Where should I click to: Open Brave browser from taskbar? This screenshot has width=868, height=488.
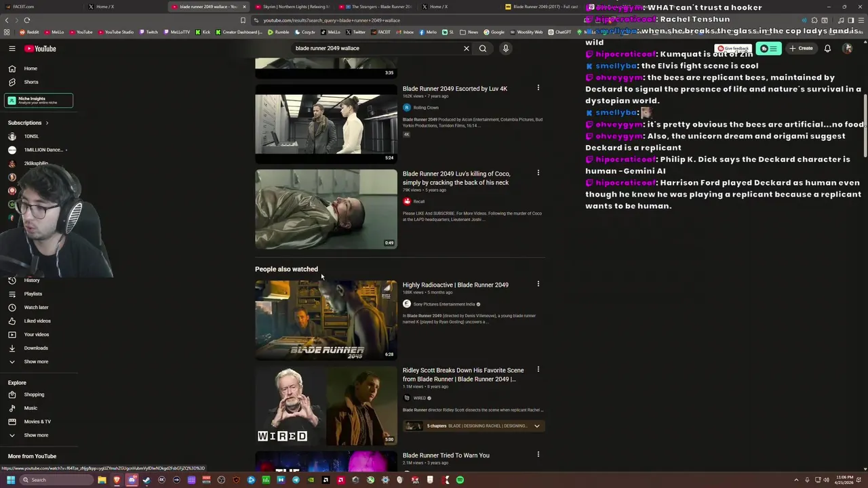coord(117,480)
